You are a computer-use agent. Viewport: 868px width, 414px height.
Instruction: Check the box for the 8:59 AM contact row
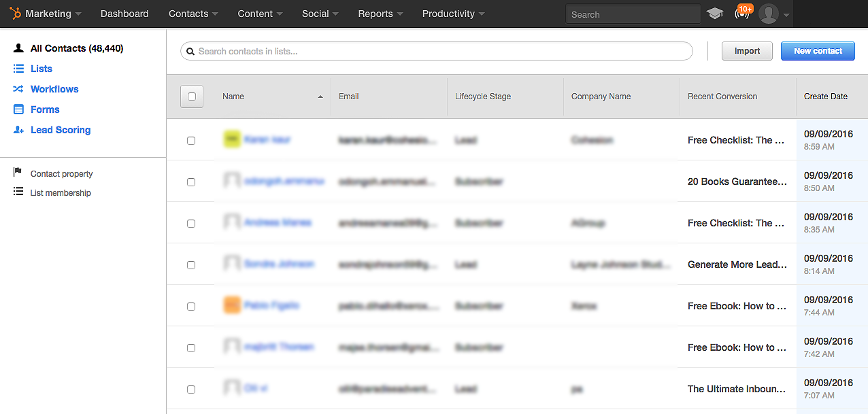[191, 141]
